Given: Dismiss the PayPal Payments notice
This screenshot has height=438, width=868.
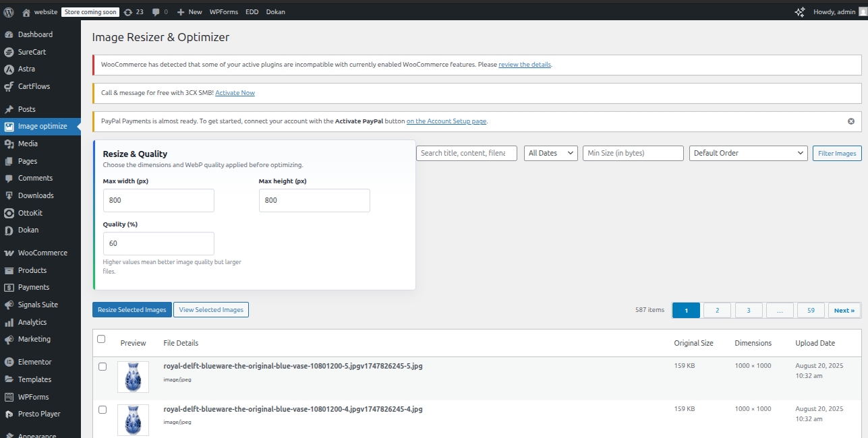Looking at the screenshot, I should tap(850, 121).
